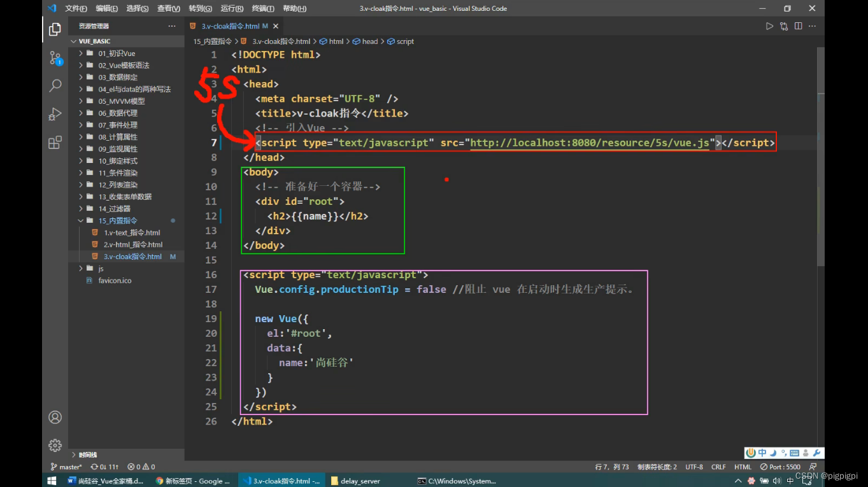Click the html breadcrumb item
Image resolution: width=868 pixels, height=487 pixels.
(332, 41)
